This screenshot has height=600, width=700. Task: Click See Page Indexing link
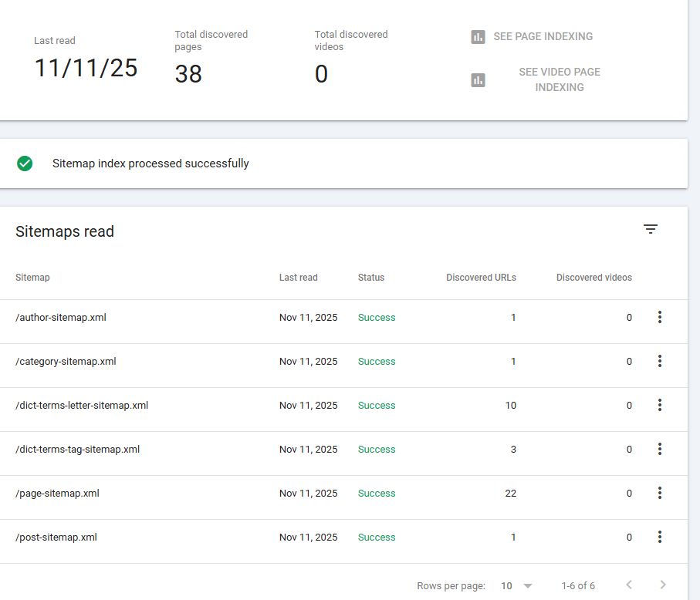543,37
